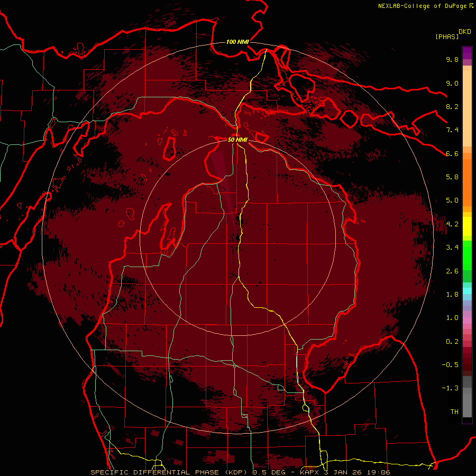Click the 3.4 value on color scale

click(452, 248)
